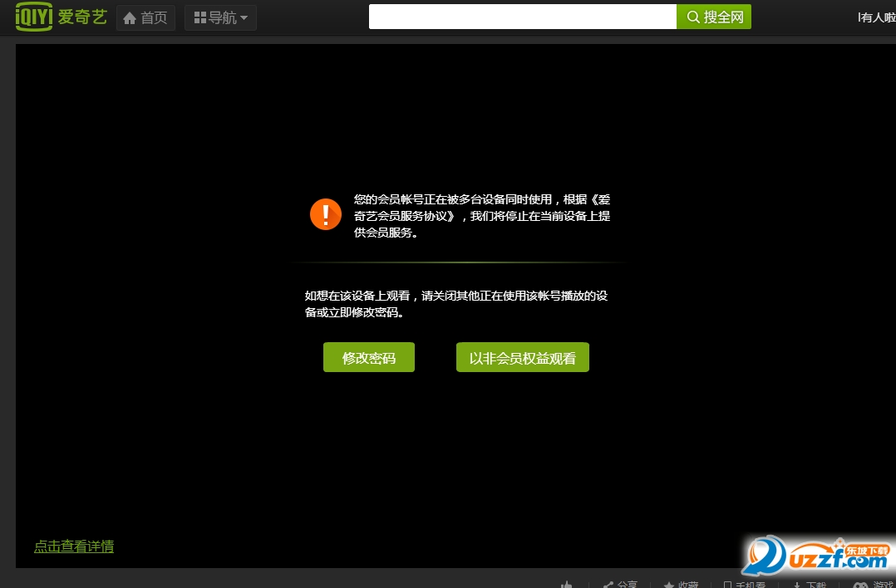Viewport: 896px width, 588px height.
Task: Click the iQIYI logo
Action: 34,17
